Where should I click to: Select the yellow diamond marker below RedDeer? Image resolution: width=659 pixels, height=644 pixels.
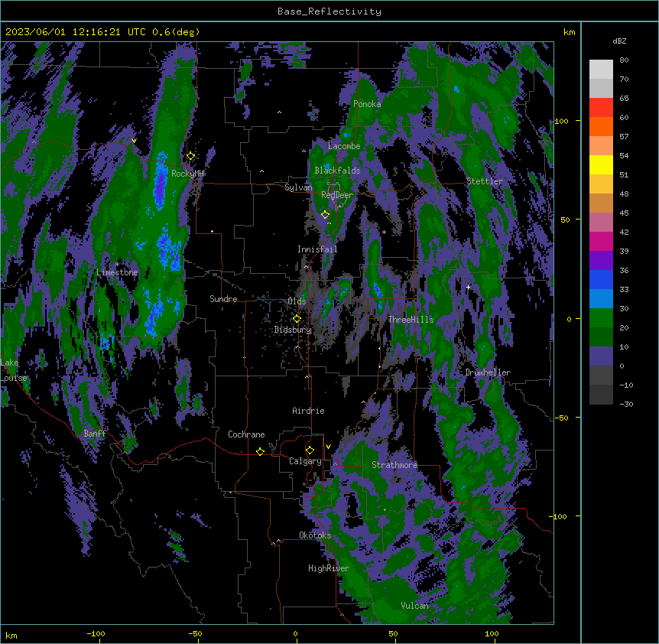325,215
